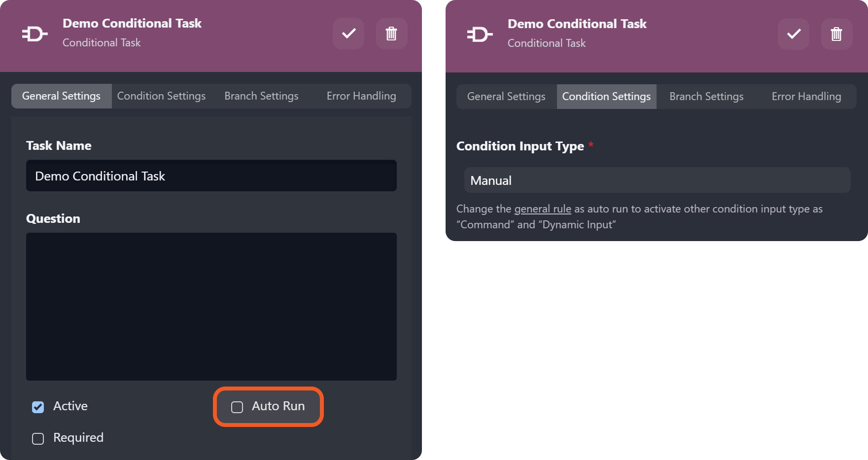Select General Settings tab in left panel
The width and height of the screenshot is (868, 460).
61,96
